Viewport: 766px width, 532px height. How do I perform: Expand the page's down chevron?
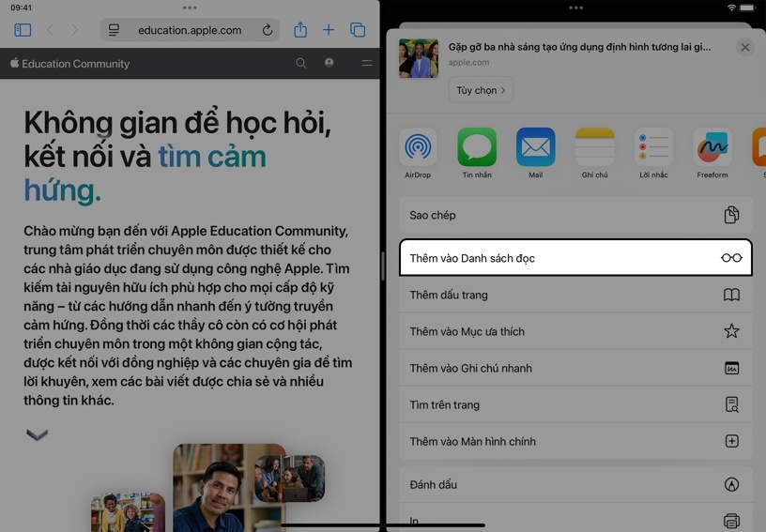click(37, 434)
